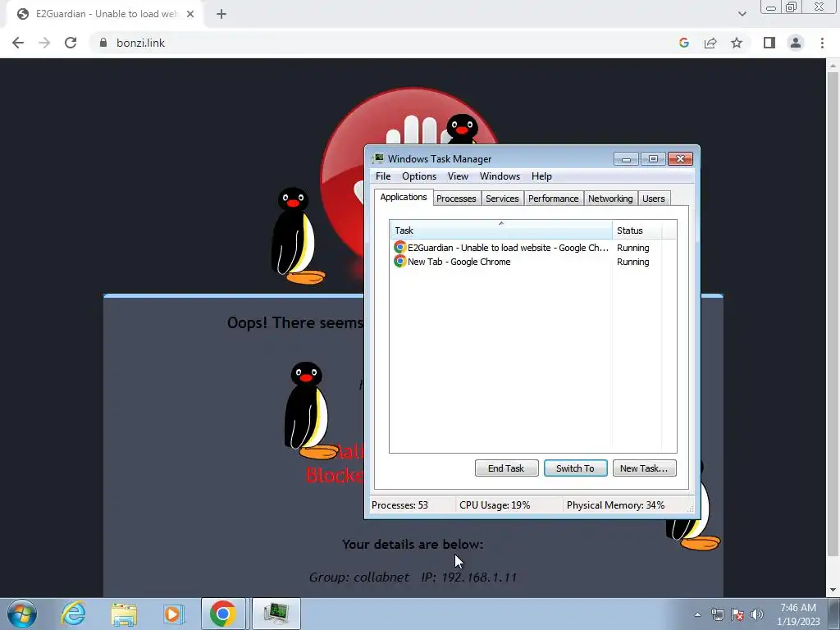Click Task Manager taskbar button
This screenshot has height=630, width=840.
click(x=276, y=614)
